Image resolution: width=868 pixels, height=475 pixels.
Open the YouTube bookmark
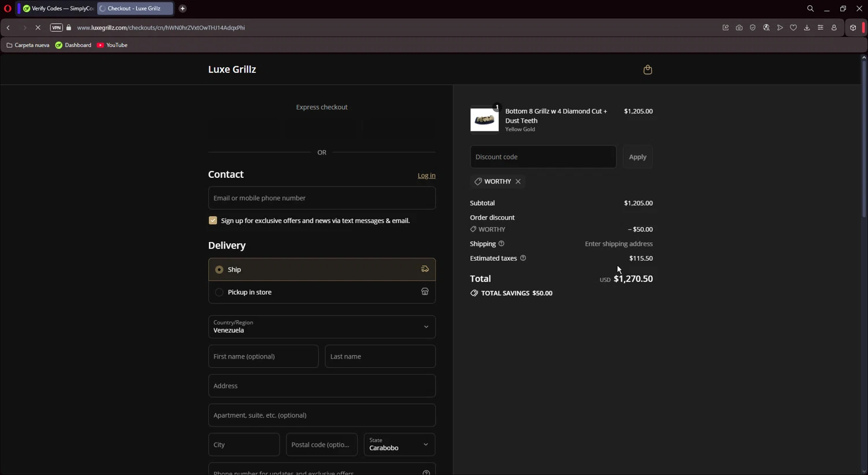pyautogui.click(x=112, y=45)
